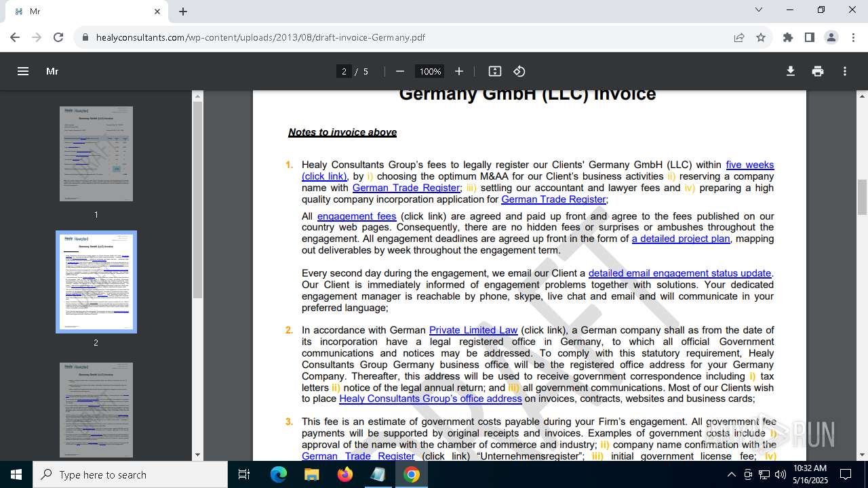Click the PDF title 'Mr' in toolbar

pyautogui.click(x=52, y=71)
